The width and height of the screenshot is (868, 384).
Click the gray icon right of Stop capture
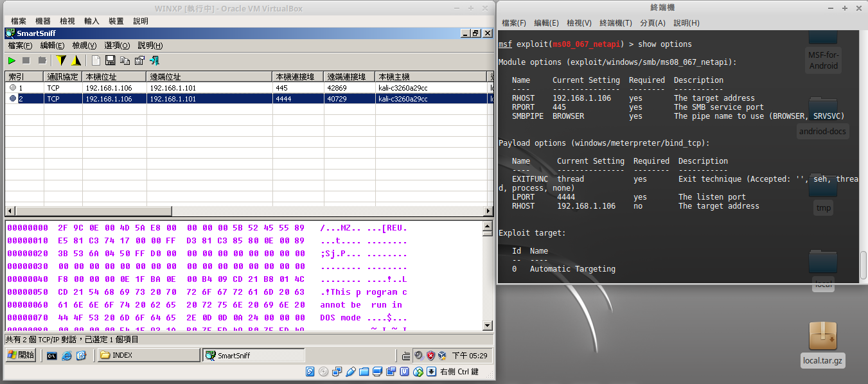[x=42, y=60]
